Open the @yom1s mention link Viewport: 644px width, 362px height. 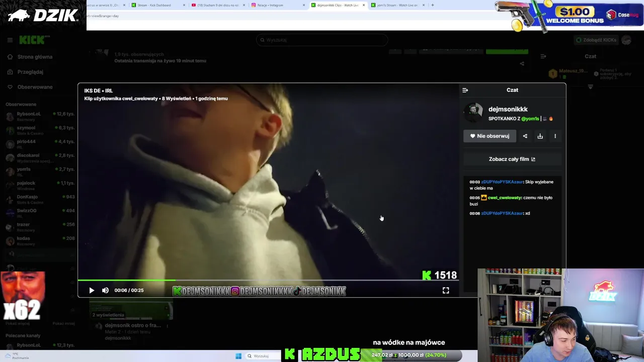530,119
